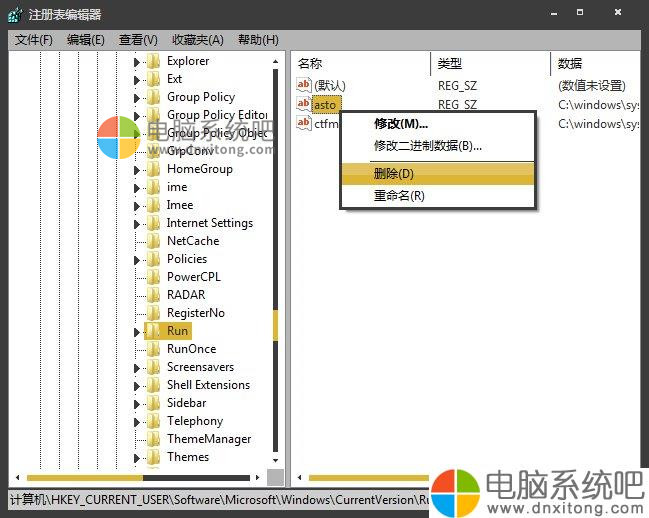Click the ime folder icon
This screenshot has width=649, height=518.
pos(154,187)
